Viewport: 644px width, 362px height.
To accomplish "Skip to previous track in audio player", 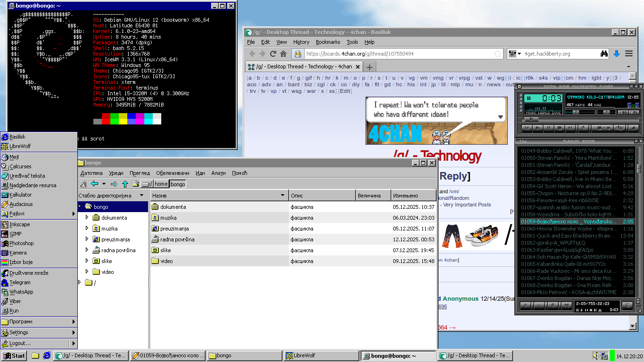I will pyautogui.click(x=527, y=128).
